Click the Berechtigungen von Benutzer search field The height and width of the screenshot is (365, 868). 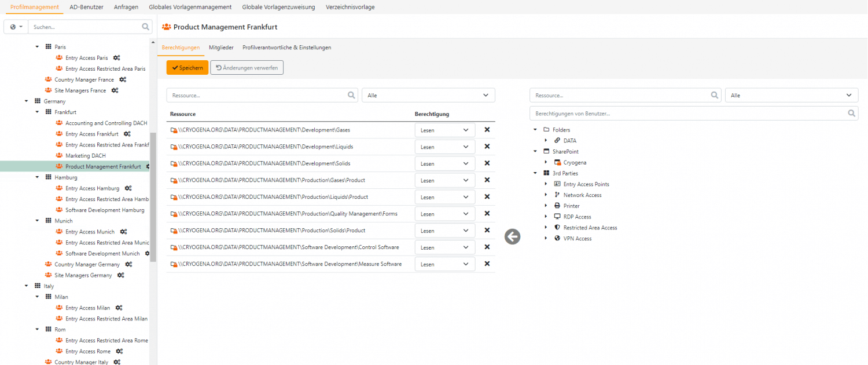pyautogui.click(x=689, y=114)
